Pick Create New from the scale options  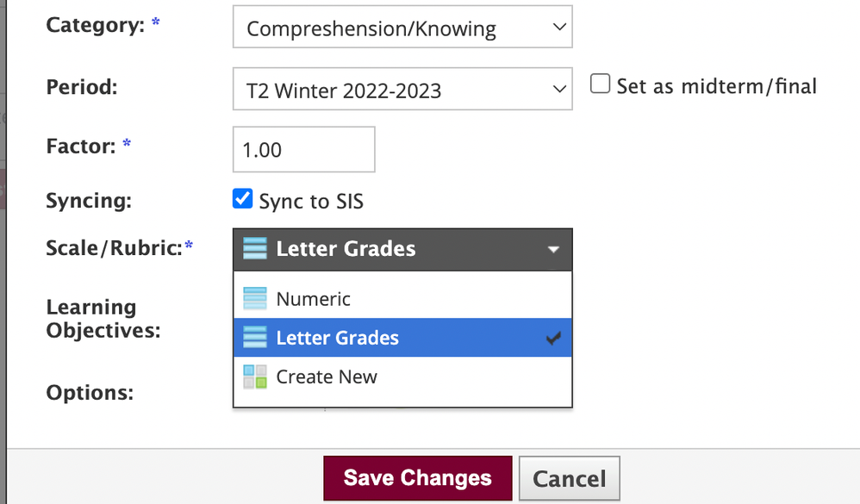(x=327, y=376)
